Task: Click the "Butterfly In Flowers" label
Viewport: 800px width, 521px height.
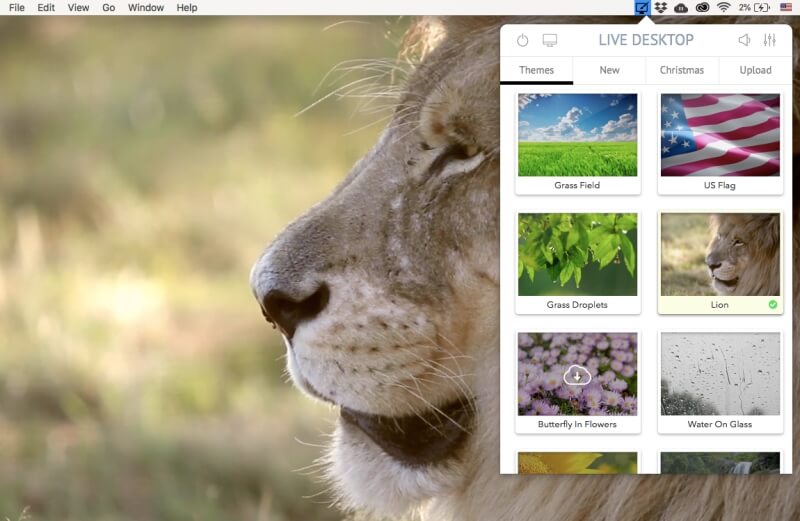Action: [577, 424]
